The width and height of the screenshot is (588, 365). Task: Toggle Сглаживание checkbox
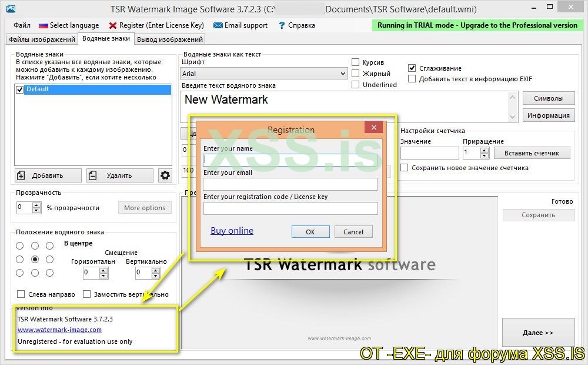coord(412,68)
